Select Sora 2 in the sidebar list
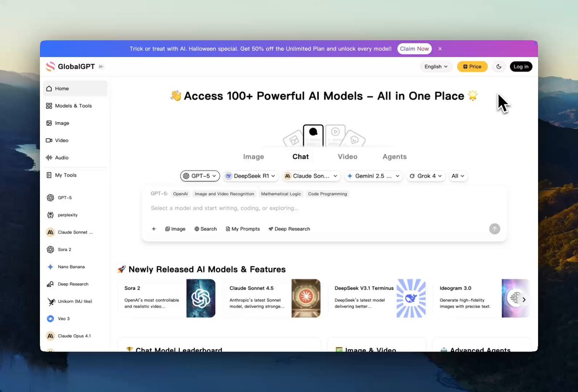 click(x=75, y=249)
